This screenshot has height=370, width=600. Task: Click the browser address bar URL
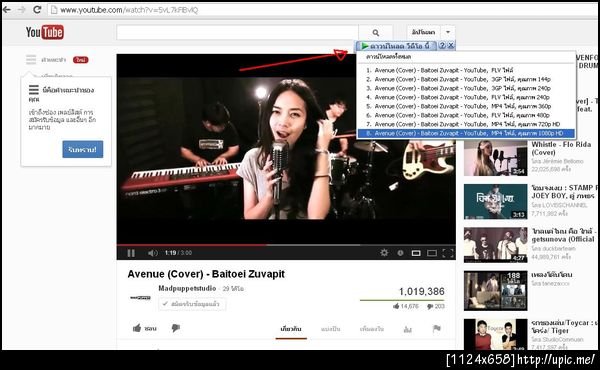(129, 10)
